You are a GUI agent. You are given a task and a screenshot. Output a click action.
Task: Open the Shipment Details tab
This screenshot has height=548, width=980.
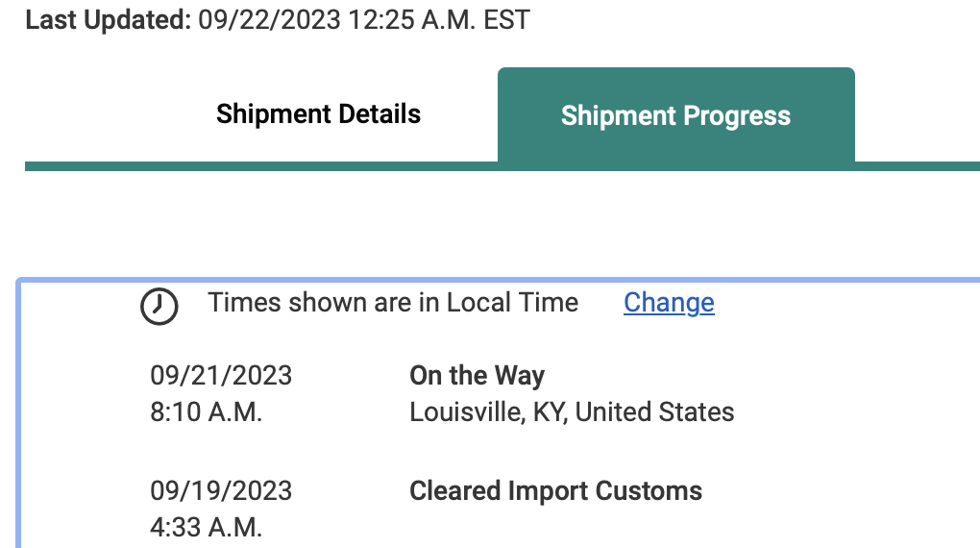tap(318, 114)
